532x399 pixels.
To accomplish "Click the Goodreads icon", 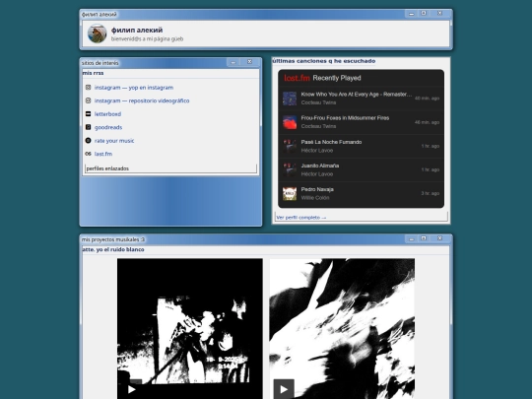I will coord(89,127).
